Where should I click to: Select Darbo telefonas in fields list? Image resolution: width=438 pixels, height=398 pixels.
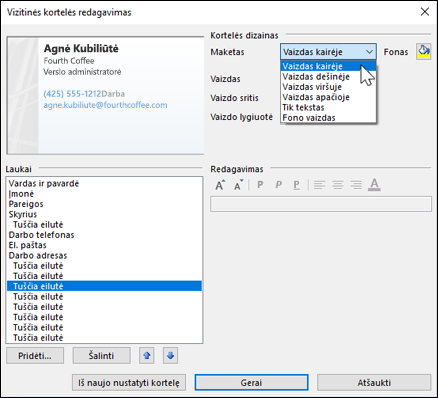(x=104, y=235)
